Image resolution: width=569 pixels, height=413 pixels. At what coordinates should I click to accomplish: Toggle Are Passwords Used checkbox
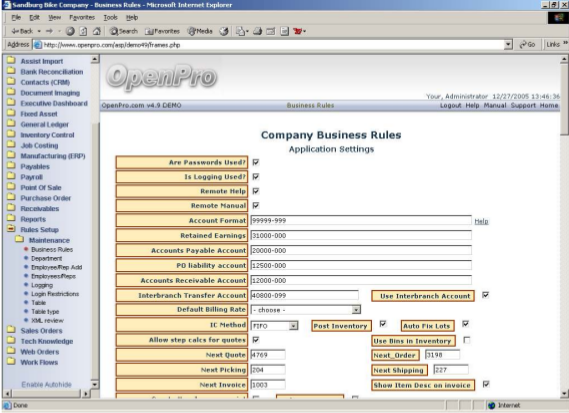click(256, 162)
